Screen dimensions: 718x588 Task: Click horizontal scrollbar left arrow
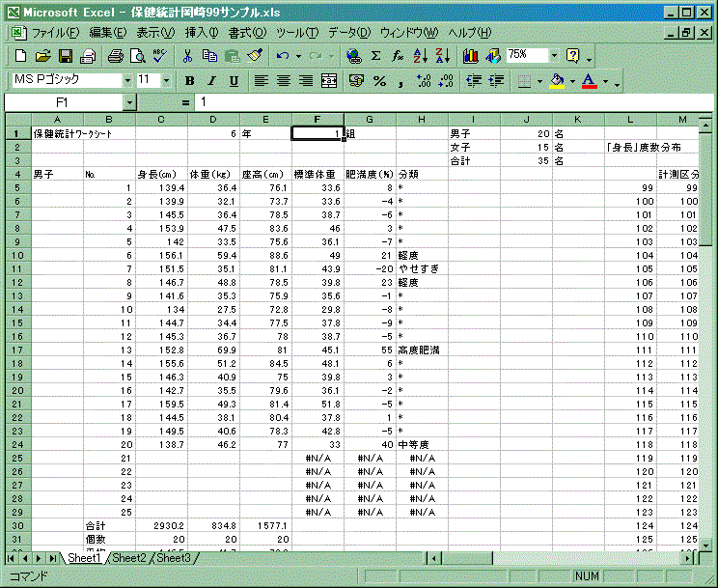click(x=433, y=558)
